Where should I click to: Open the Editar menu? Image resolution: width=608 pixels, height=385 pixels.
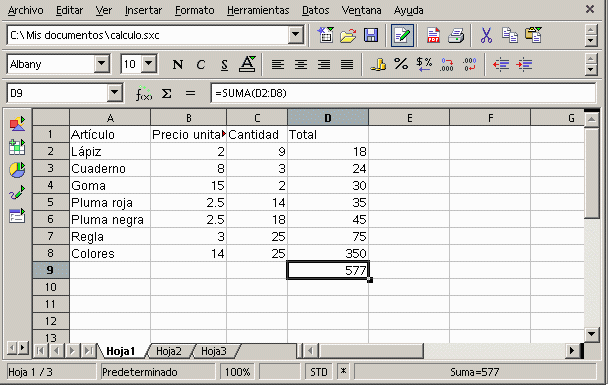point(69,10)
